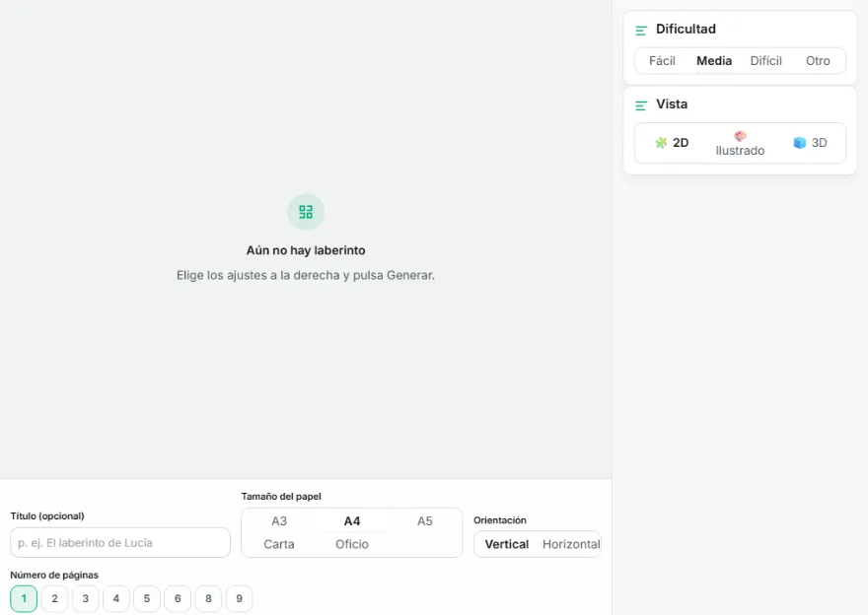Screen dimensions: 868x615
Task: Set number of pages to 9
Action: coord(239,598)
